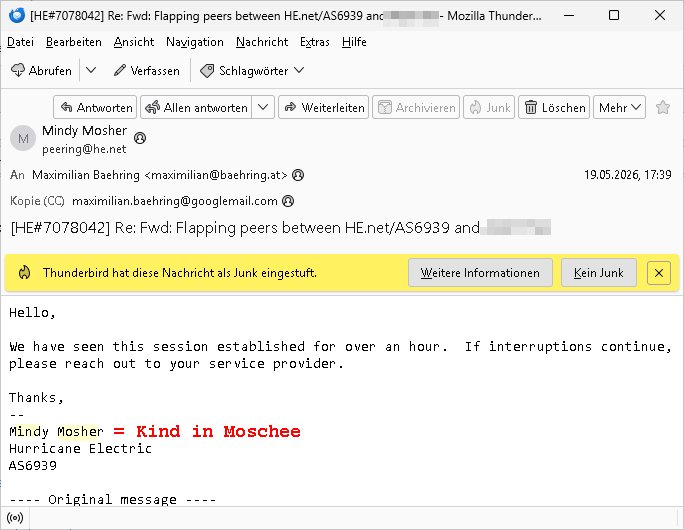
Task: Click Weitere Informationen in junk bar
Action: (x=480, y=273)
